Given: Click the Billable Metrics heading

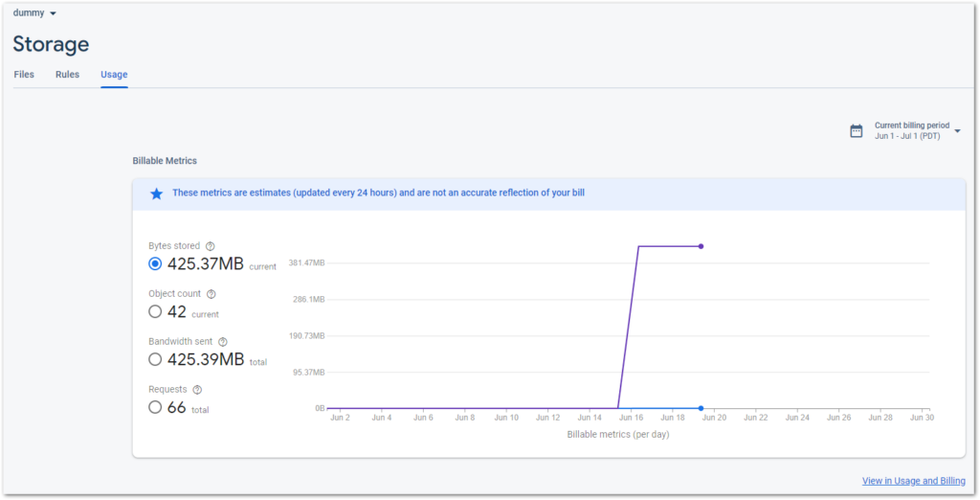Looking at the screenshot, I should coord(165,161).
